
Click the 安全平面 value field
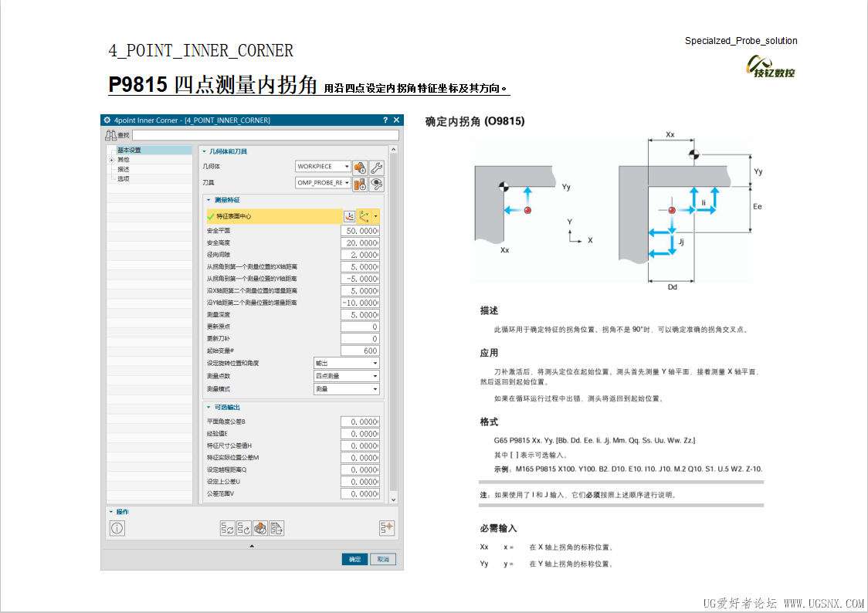[x=361, y=232]
